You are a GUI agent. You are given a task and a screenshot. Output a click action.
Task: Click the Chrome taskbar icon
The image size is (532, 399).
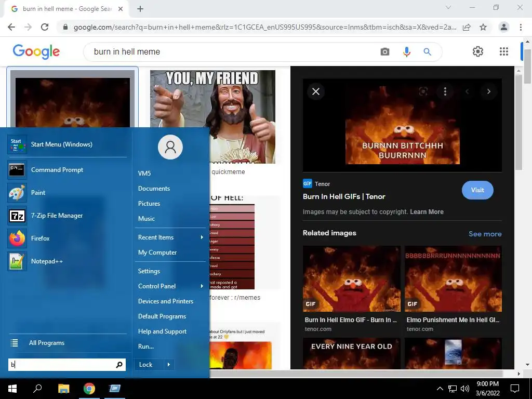pos(89,389)
